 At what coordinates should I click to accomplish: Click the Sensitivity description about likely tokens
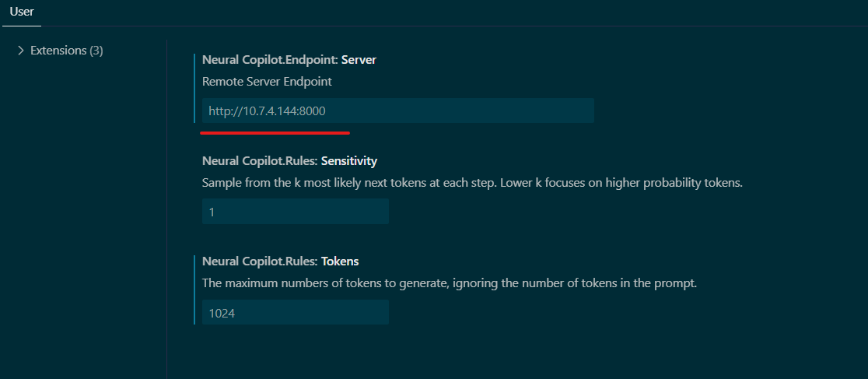point(472,183)
